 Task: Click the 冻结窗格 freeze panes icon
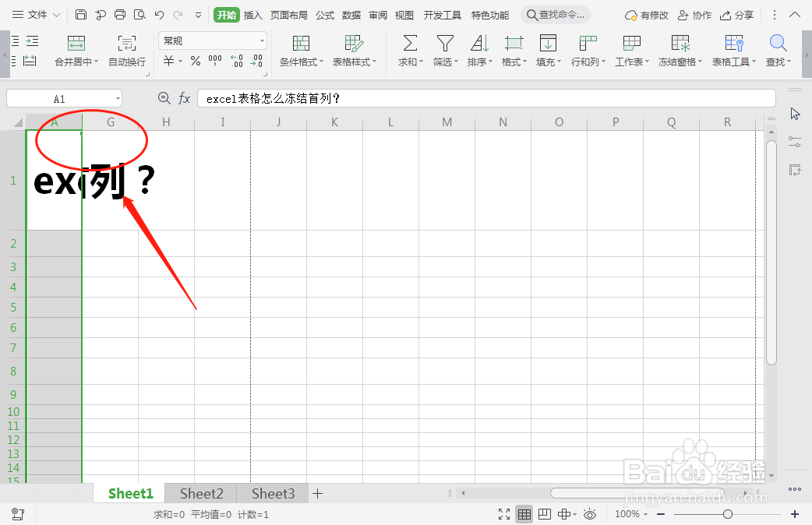pos(680,43)
